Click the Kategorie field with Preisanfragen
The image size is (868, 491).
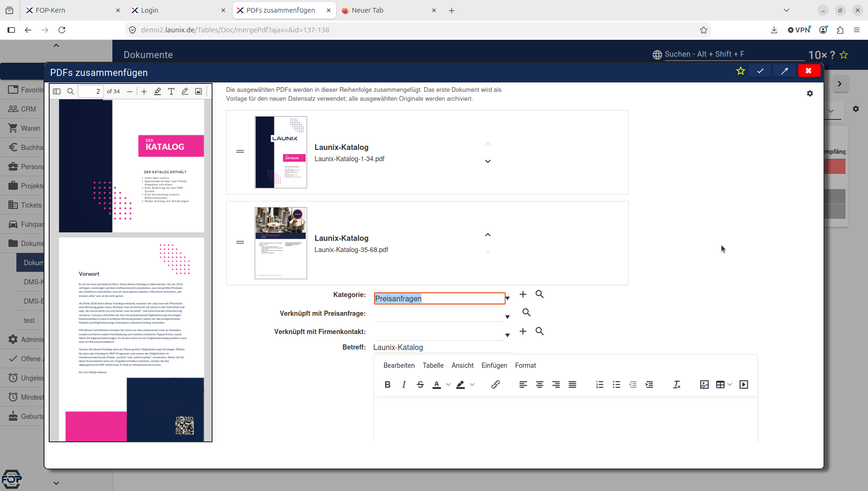tap(440, 298)
